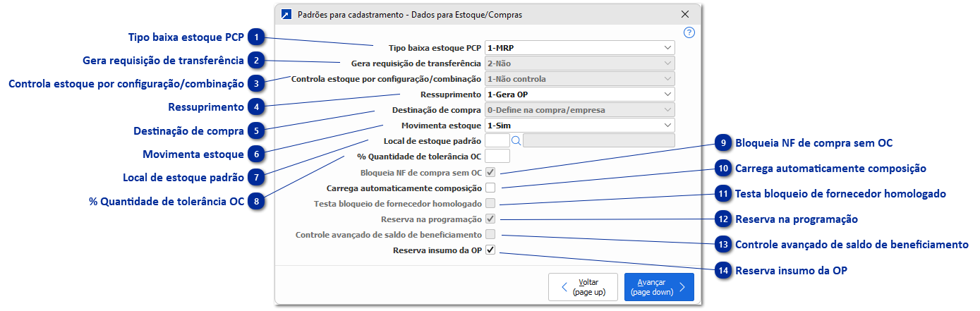Open Gera requisição de transferência dropdown
Screen dimensions: 980x311
tap(579, 63)
